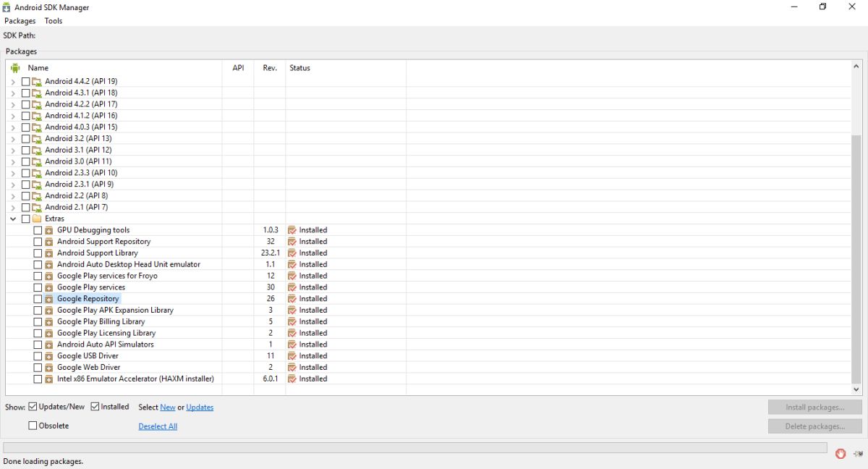Open the Packages menu
This screenshot has width=868, height=469.
(x=20, y=21)
